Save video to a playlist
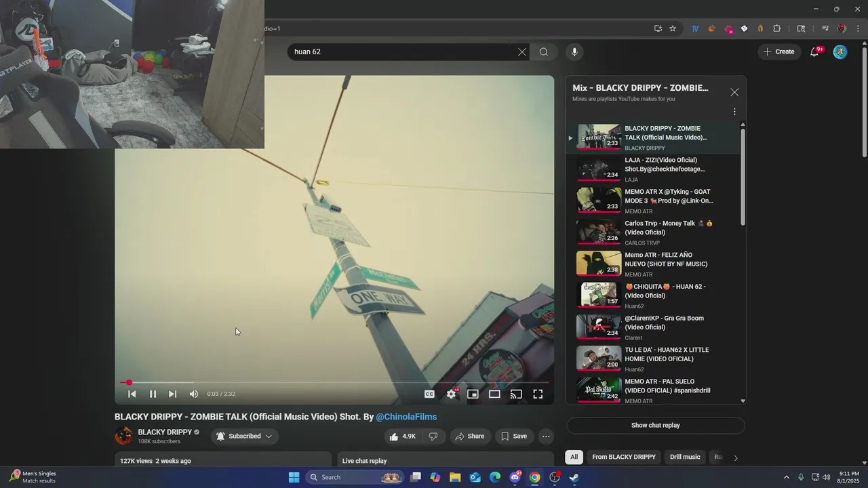868x488 pixels. [514, 436]
